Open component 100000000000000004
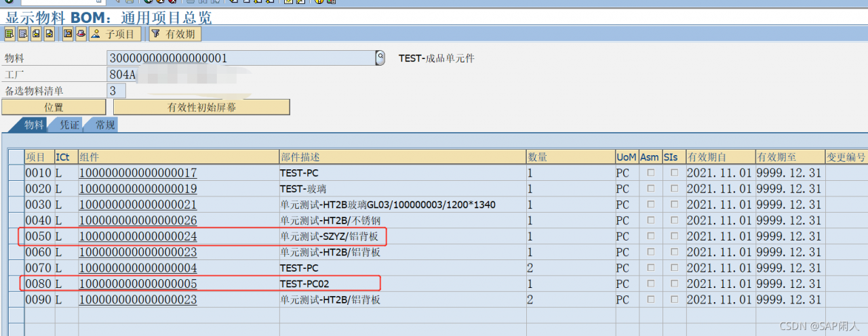Viewport: 868px width, 336px height. [138, 268]
